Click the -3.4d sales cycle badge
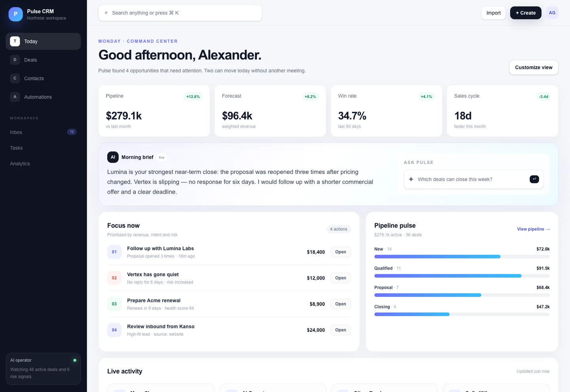Screen dimensions: 570x392 pos(543,97)
